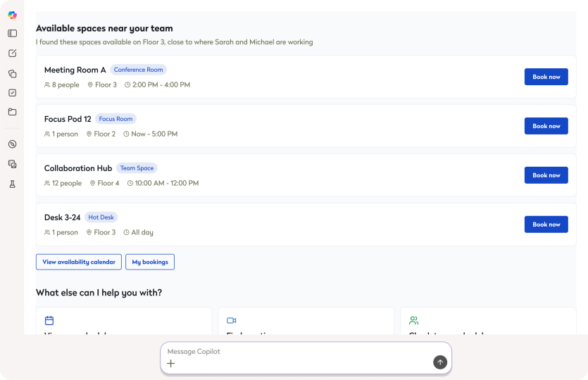Screen dimensions: 588x380
Task: Click Book now for Collaboration Hub
Action: 546,175
